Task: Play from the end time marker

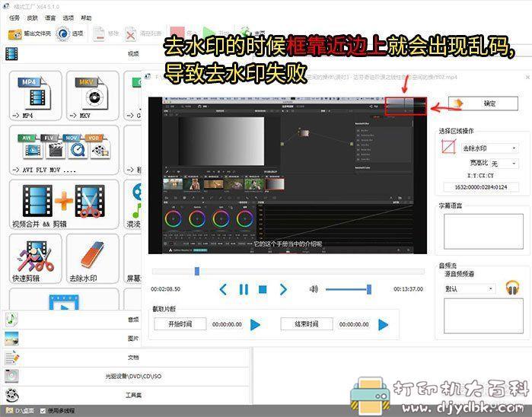Action: [383, 325]
